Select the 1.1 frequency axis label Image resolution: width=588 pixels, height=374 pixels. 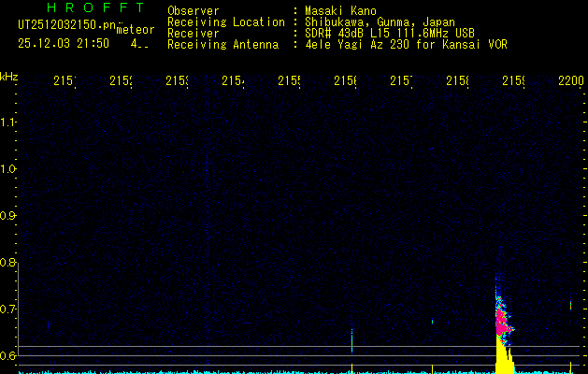point(9,122)
